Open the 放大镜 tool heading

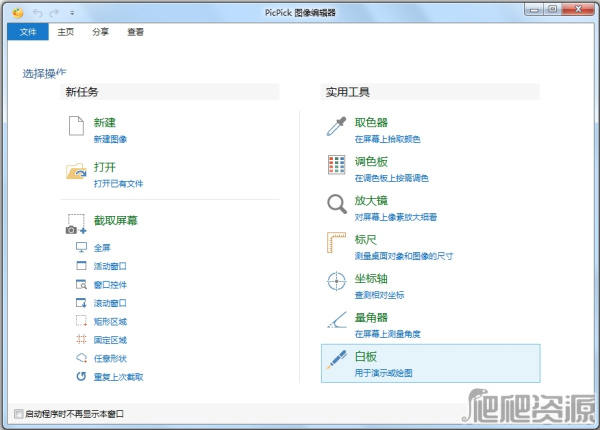371,200
